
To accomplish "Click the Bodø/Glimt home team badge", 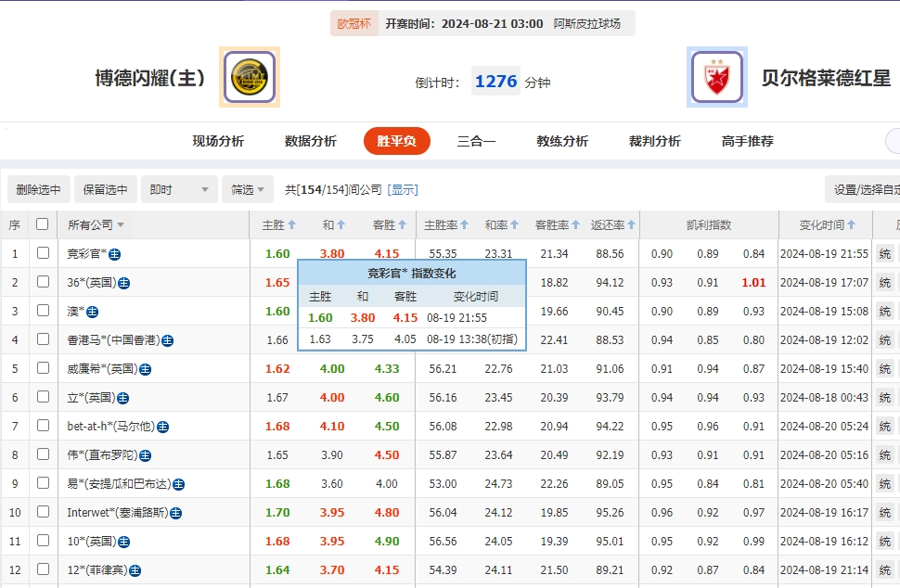I will pos(249,77).
